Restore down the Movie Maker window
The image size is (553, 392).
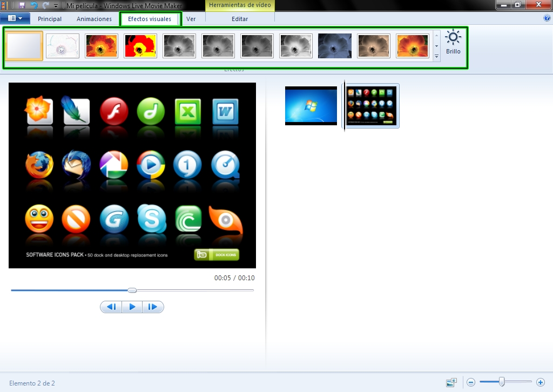(x=518, y=5)
